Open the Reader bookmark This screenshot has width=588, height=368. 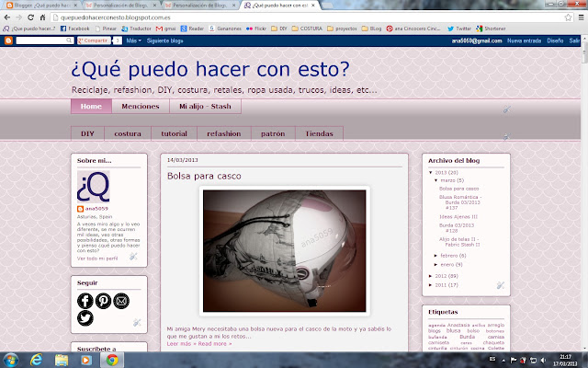coord(192,29)
